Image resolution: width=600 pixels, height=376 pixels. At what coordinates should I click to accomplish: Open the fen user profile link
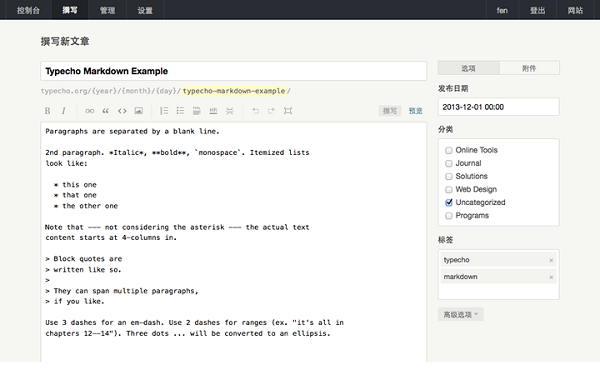pos(502,10)
